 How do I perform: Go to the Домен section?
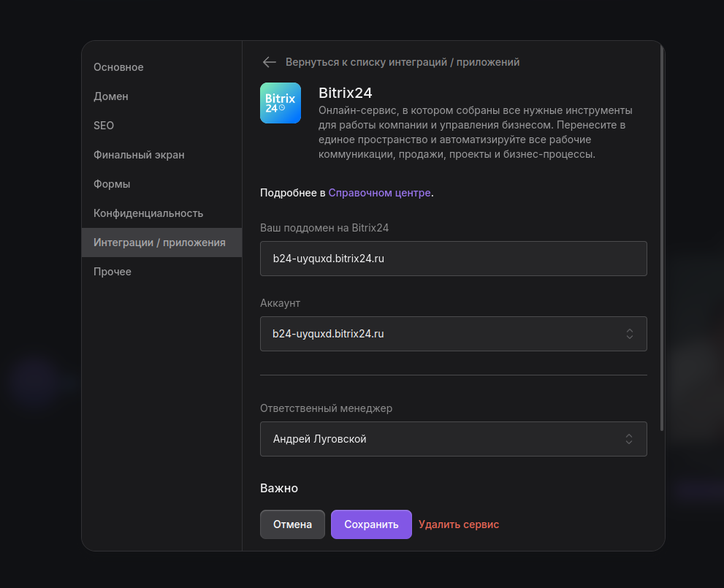coord(111,96)
